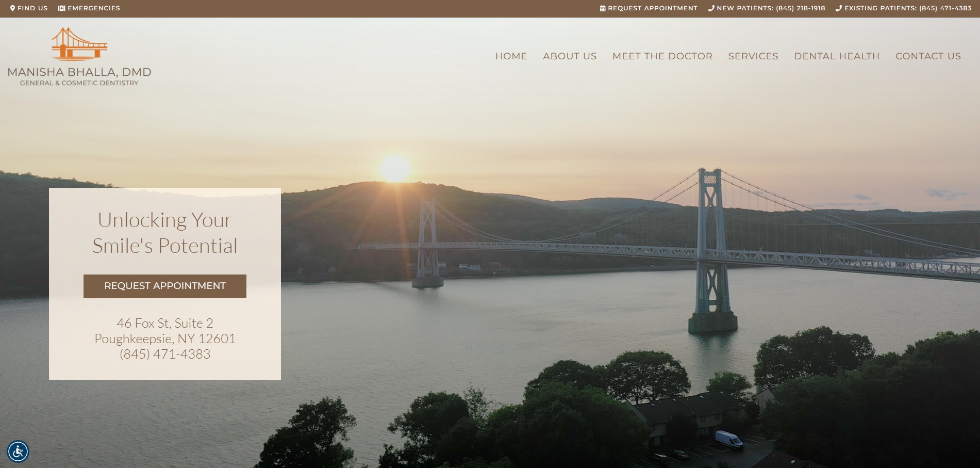Click the calendar icon in the top bar
980x468 pixels.
tap(603, 8)
